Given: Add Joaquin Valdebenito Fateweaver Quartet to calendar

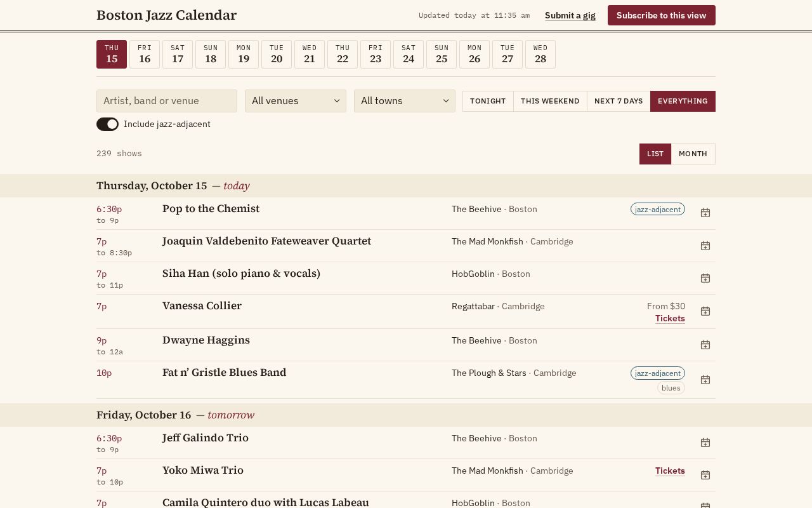Looking at the screenshot, I should click(705, 246).
